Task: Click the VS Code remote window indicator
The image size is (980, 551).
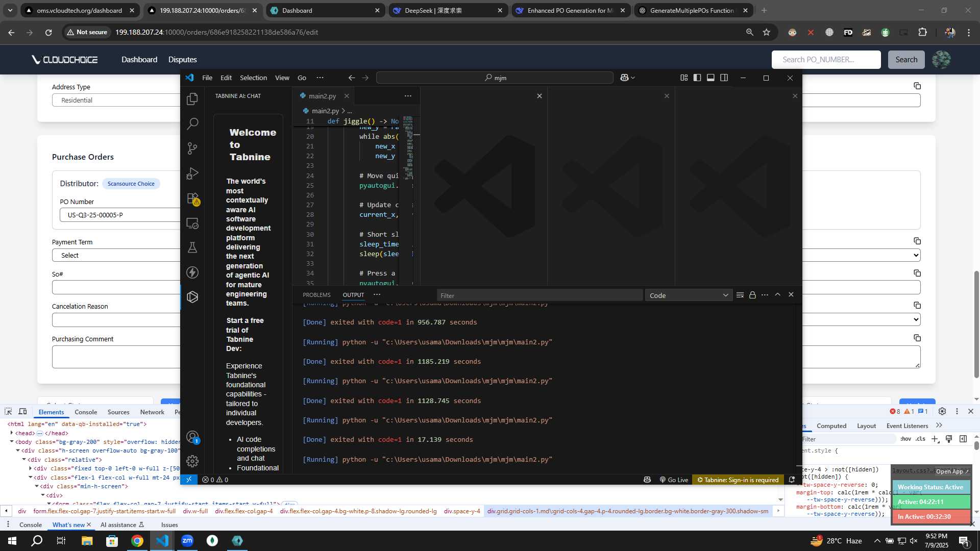Action: click(x=189, y=480)
